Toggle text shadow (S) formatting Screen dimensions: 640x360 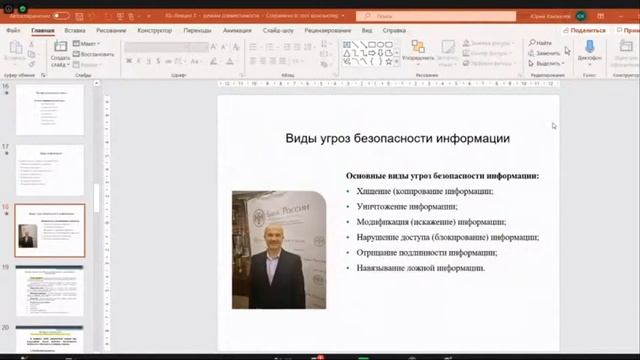coord(158,61)
